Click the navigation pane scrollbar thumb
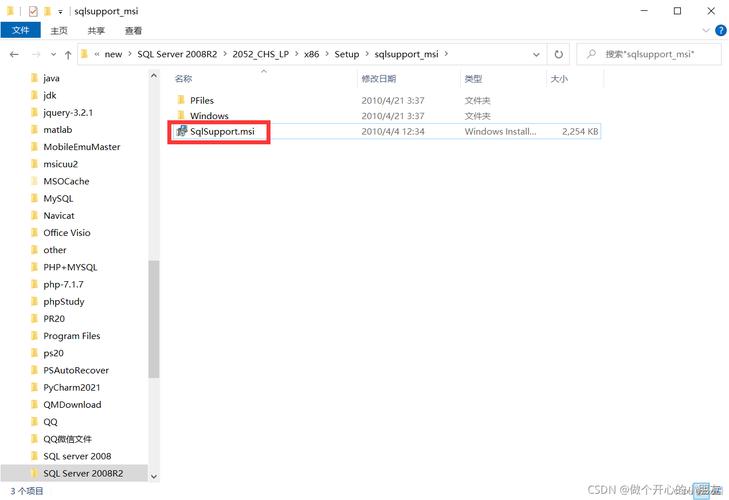This screenshot has width=729, height=500. tap(154, 319)
